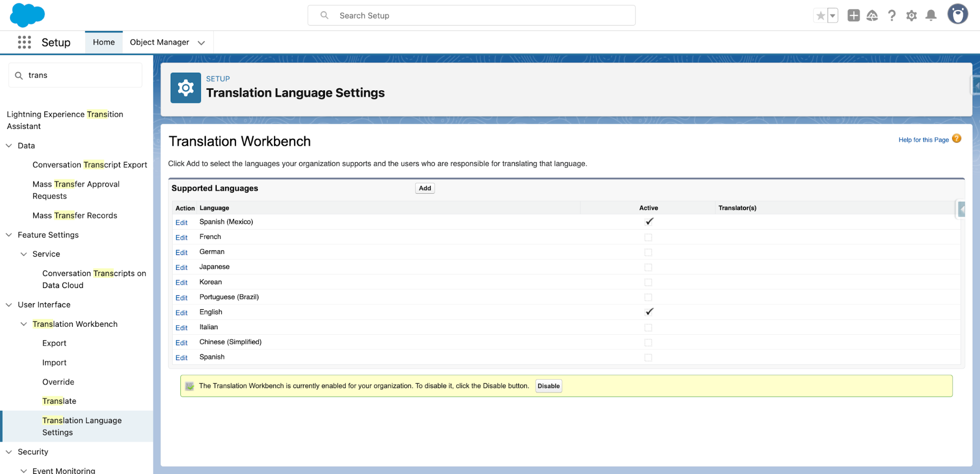Select the Home tab

(x=104, y=42)
